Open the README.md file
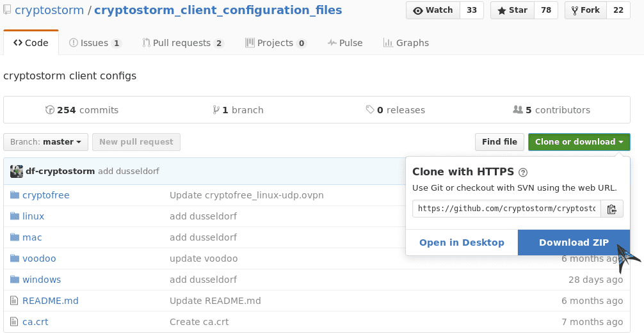The width and height of the screenshot is (644, 334). 51,301
